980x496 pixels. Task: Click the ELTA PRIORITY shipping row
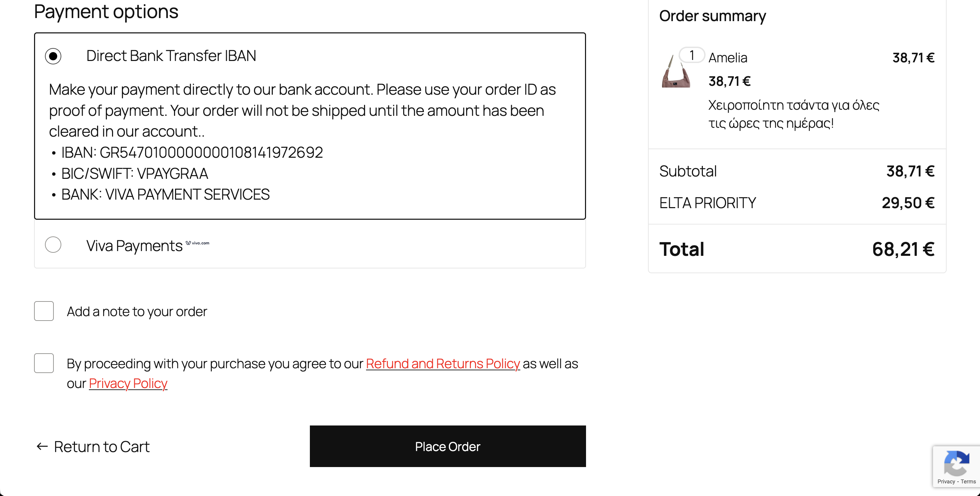point(708,203)
